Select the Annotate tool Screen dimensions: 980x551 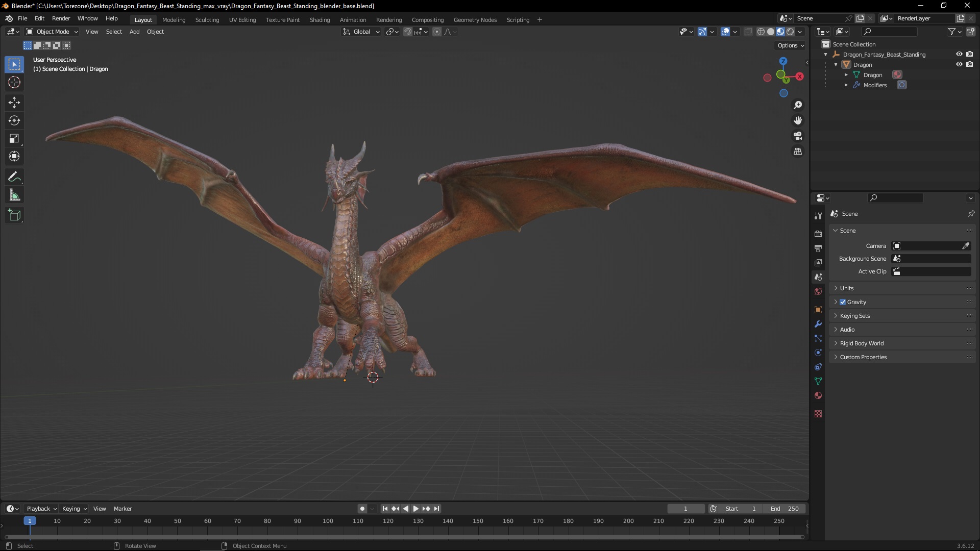click(14, 177)
